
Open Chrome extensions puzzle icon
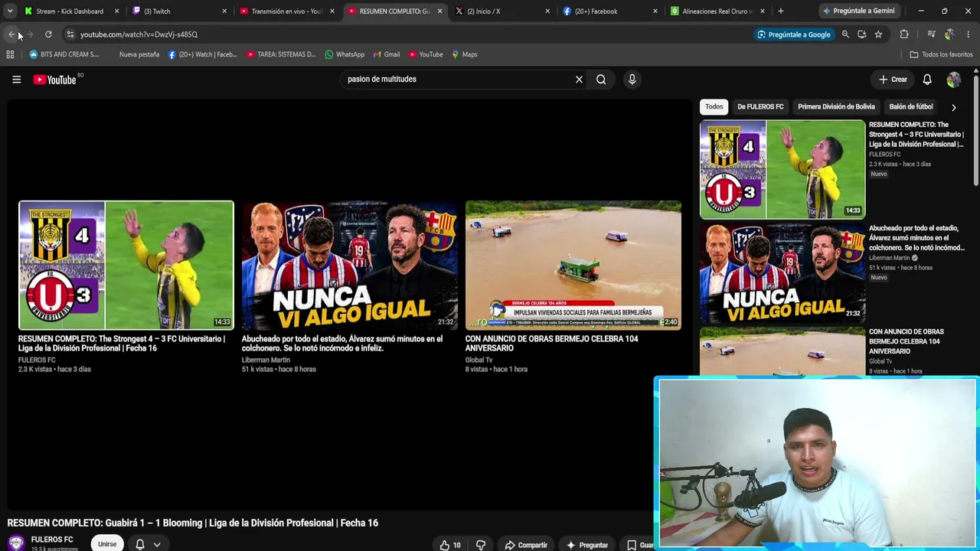904,34
